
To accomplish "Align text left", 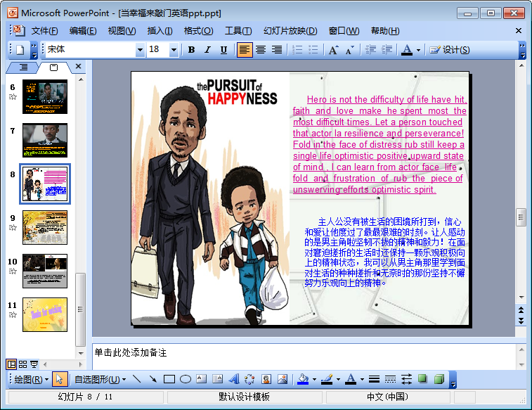I will [245, 50].
